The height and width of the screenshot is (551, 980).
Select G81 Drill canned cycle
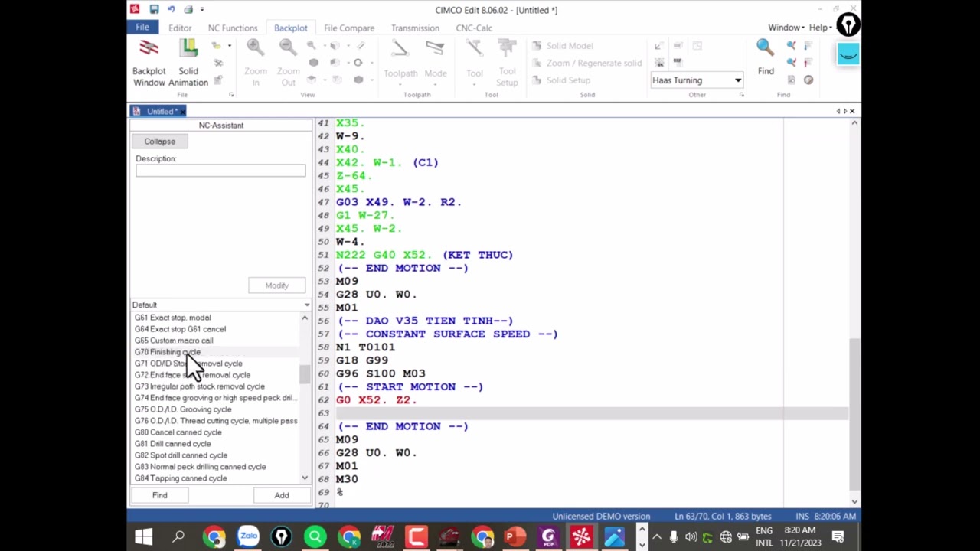tap(173, 444)
